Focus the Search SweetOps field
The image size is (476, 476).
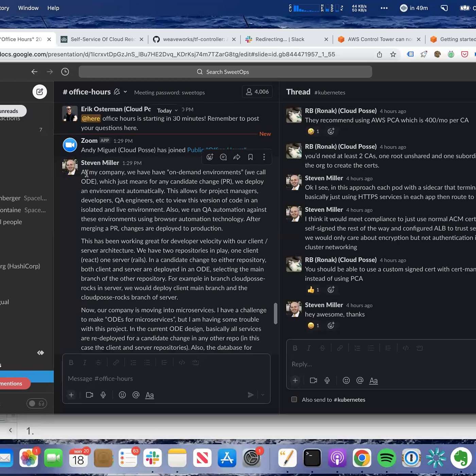[225, 72]
